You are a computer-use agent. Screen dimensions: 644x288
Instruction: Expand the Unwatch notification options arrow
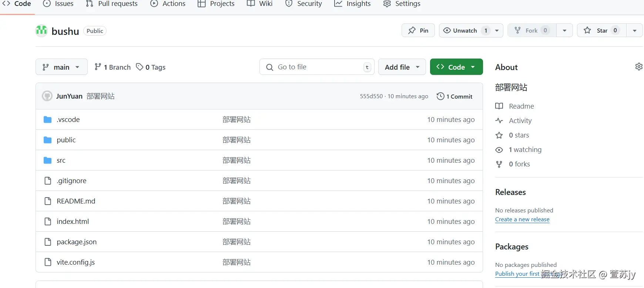click(497, 30)
